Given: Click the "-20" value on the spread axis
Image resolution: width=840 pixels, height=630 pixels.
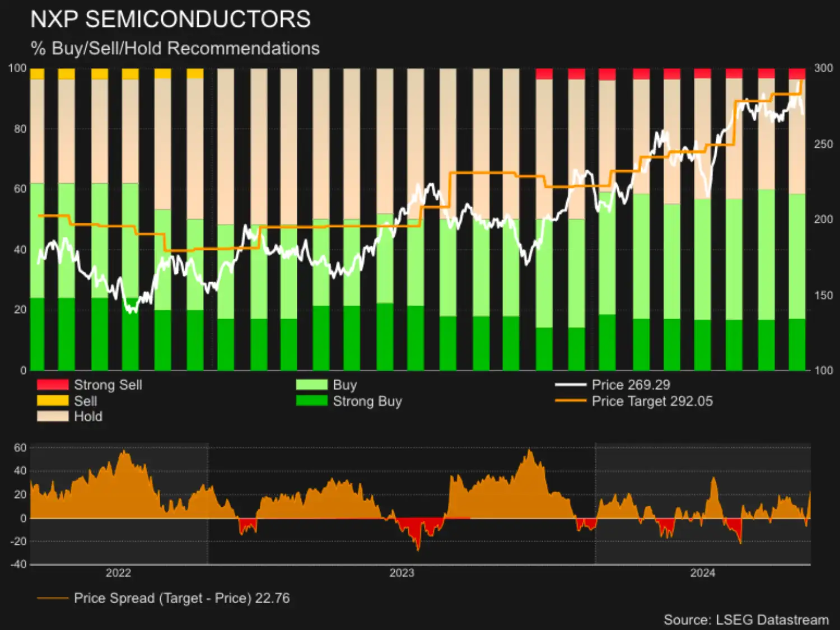Looking at the screenshot, I should [18, 541].
